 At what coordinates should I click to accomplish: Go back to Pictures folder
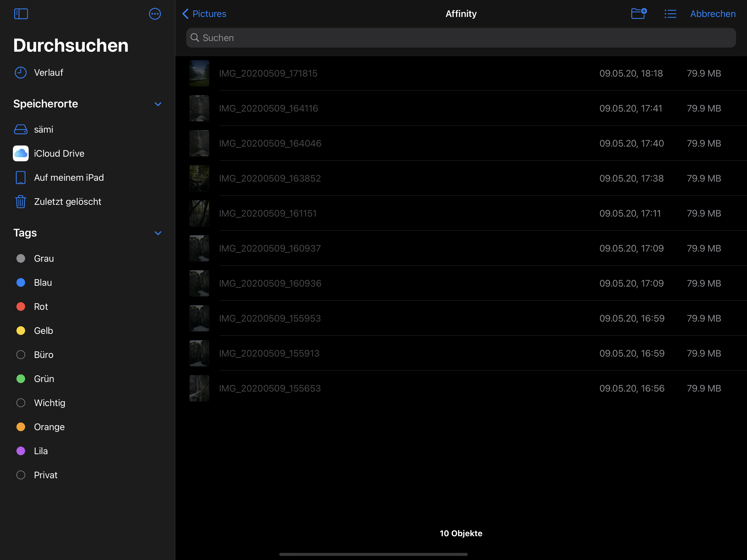tap(204, 14)
